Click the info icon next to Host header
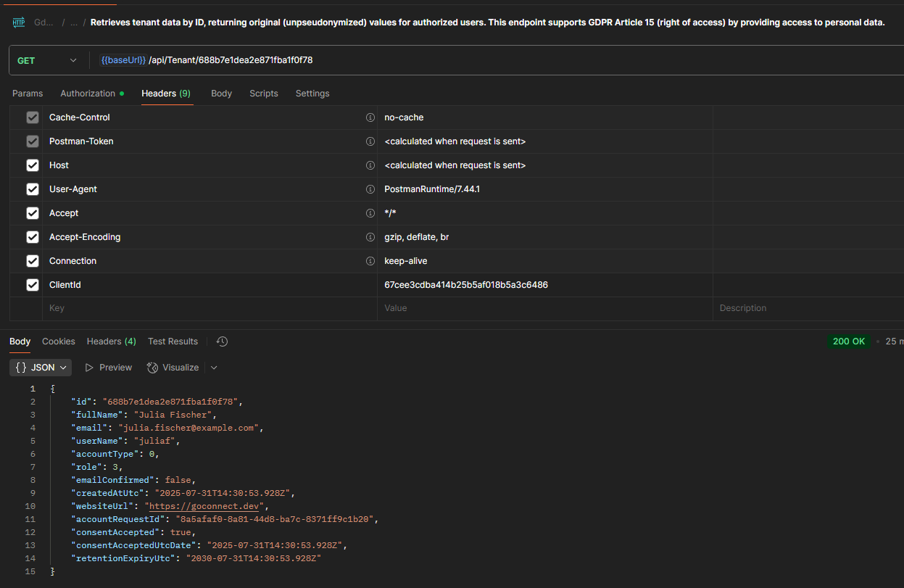Viewport: 904px width, 588px height. pyautogui.click(x=370, y=165)
